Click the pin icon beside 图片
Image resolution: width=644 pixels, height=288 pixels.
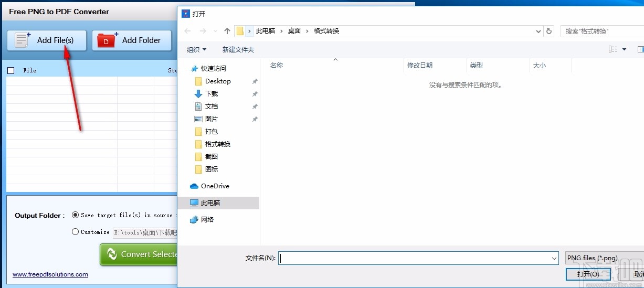pos(255,119)
